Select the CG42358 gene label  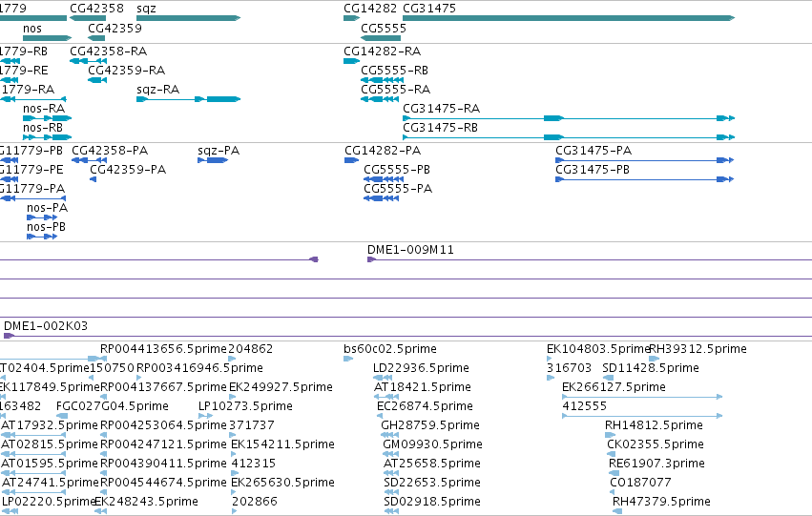point(96,9)
